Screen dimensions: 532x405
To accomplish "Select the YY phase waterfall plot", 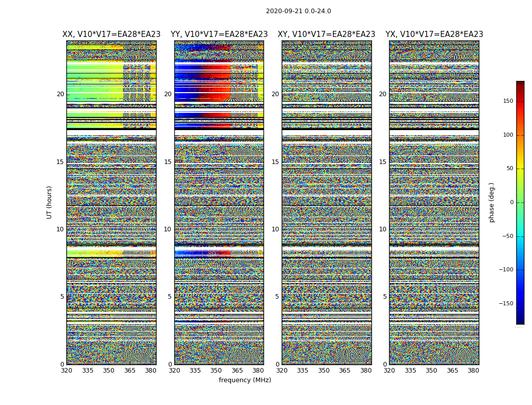I will (x=219, y=202).
